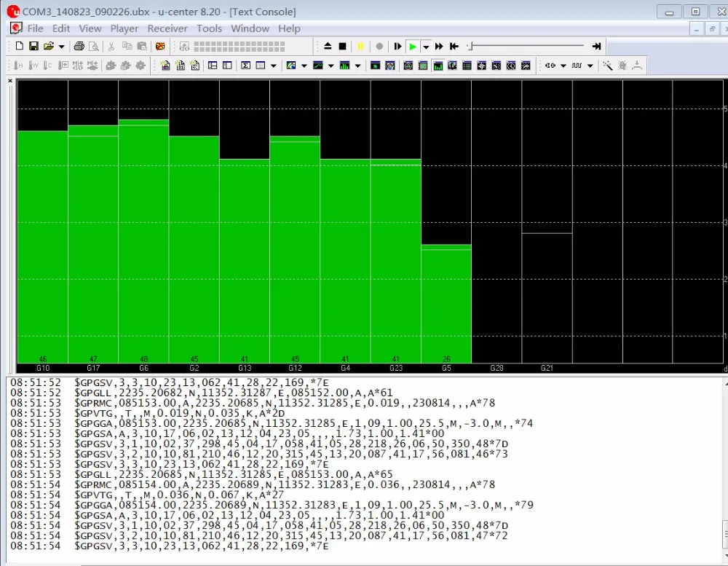The width and height of the screenshot is (728, 566).
Task: Click the grey record button
Action: click(x=379, y=46)
